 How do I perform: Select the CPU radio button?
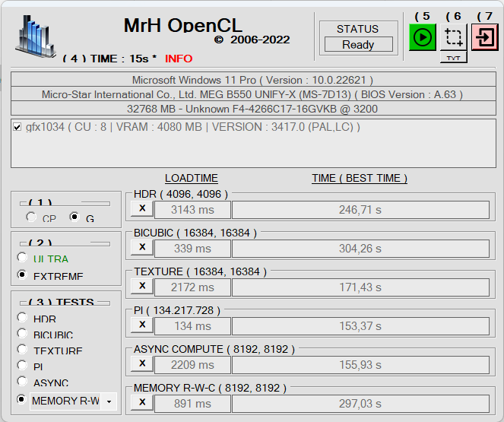[31, 217]
